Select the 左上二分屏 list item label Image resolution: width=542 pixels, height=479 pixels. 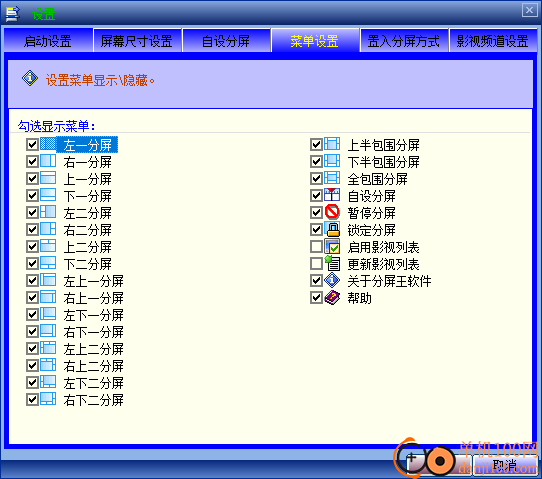[x=93, y=349]
